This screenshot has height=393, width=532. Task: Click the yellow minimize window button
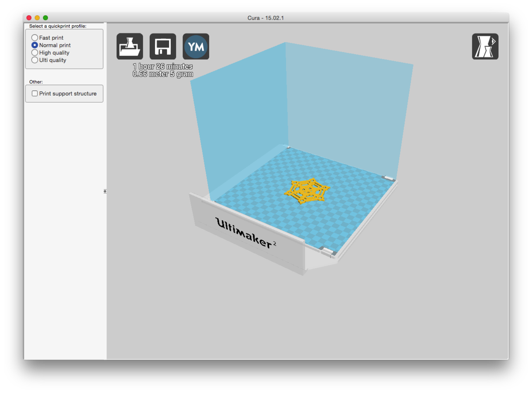[x=37, y=18]
